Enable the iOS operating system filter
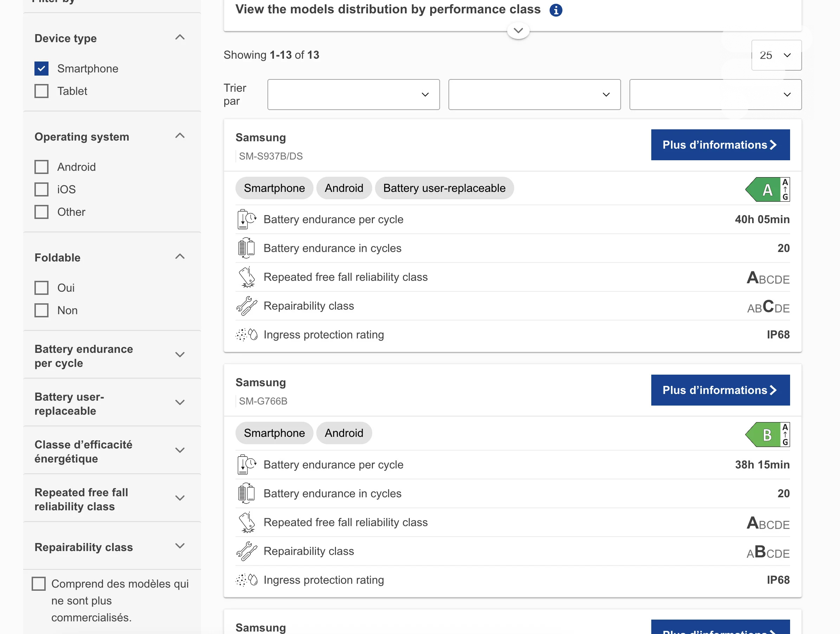Viewport: 840px width, 634px height. (41, 189)
